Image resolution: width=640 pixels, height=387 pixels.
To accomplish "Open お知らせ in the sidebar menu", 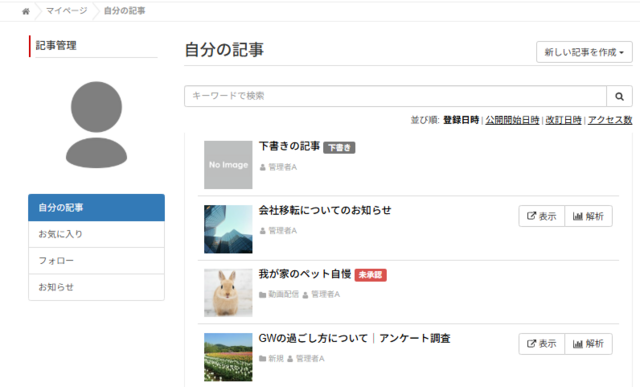I will tap(96, 287).
